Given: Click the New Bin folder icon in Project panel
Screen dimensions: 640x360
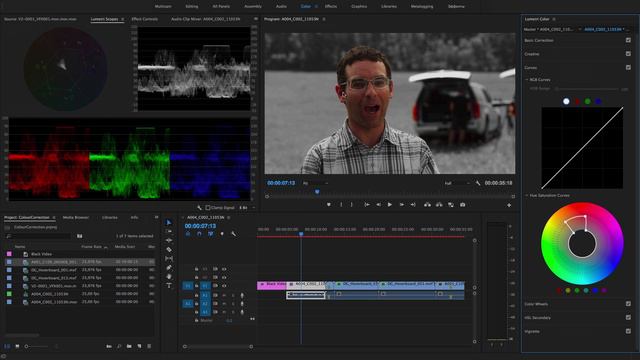Looking at the screenshot, I should pyautogui.click(x=129, y=346).
